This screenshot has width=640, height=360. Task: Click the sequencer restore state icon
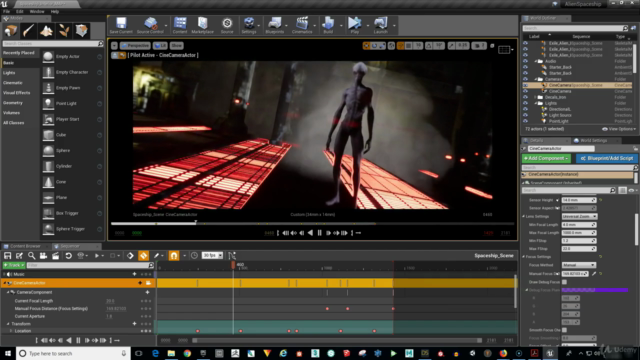tap(68, 256)
